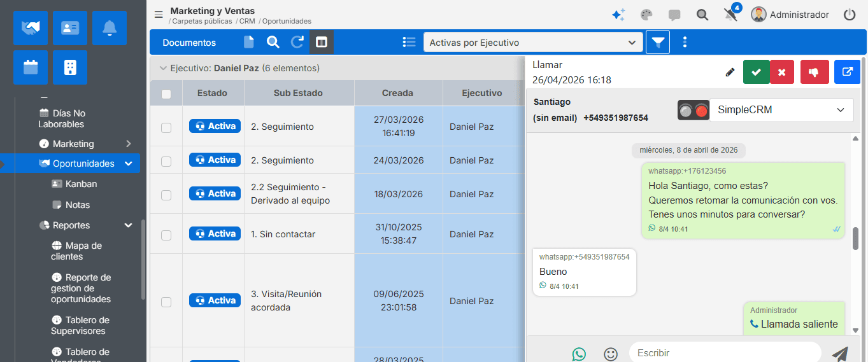
Task: Check the row created 24/03/2026
Action: pos(166,161)
